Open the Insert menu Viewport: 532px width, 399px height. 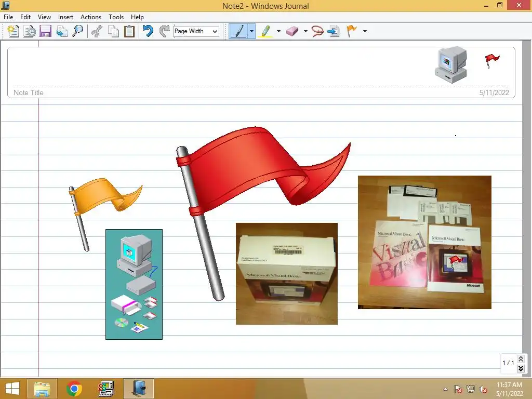(65, 17)
